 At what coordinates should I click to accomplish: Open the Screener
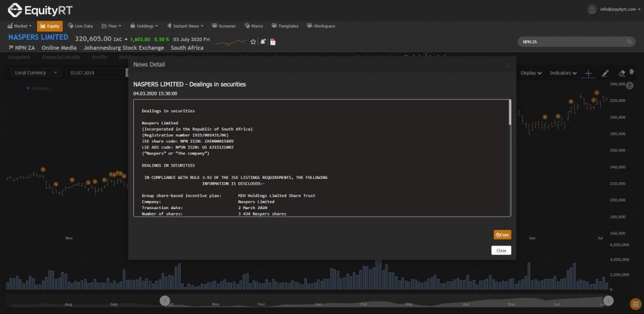tap(224, 26)
